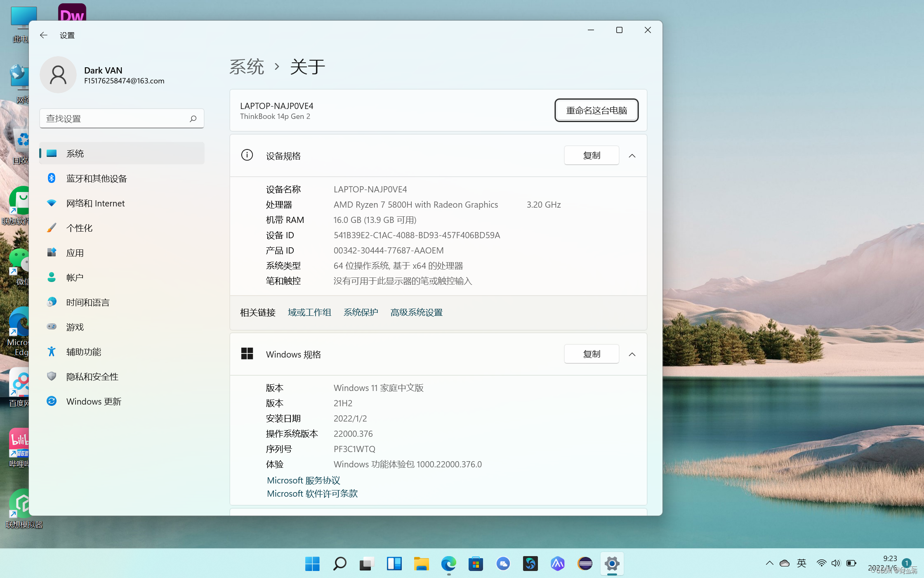The width and height of the screenshot is (924, 578).
Task: Copy device specifications with 复制 button
Action: pos(592,156)
